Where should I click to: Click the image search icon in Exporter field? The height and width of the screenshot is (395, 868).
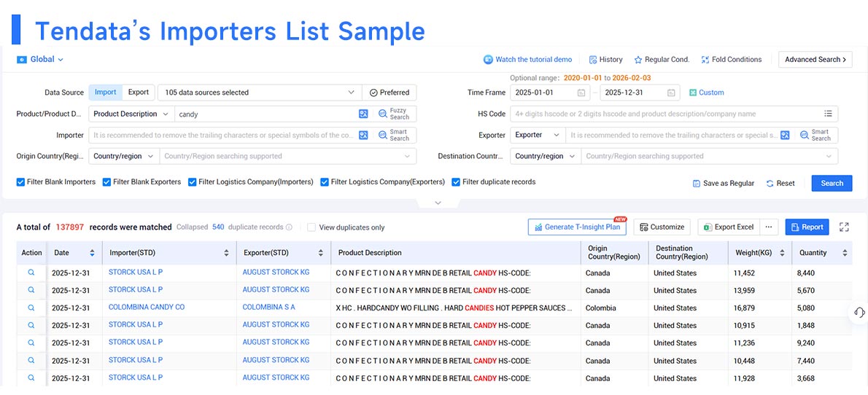click(785, 135)
